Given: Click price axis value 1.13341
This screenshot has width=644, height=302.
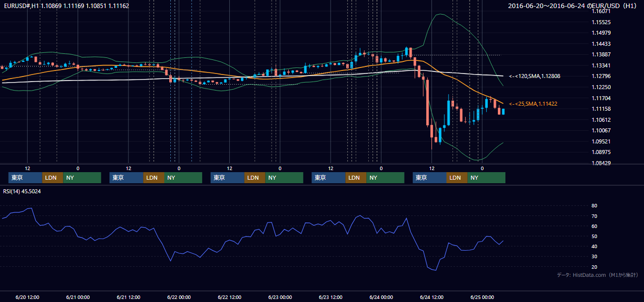Looking at the screenshot, I should (x=601, y=65).
